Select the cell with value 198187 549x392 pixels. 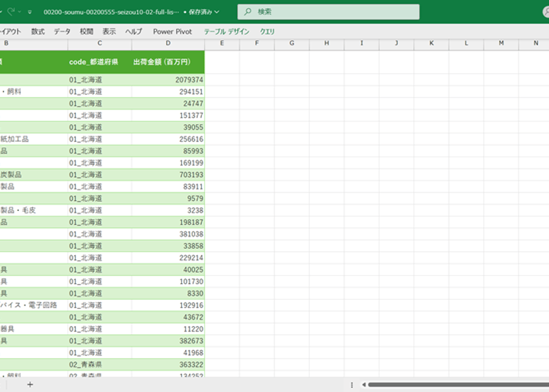pyautogui.click(x=168, y=222)
